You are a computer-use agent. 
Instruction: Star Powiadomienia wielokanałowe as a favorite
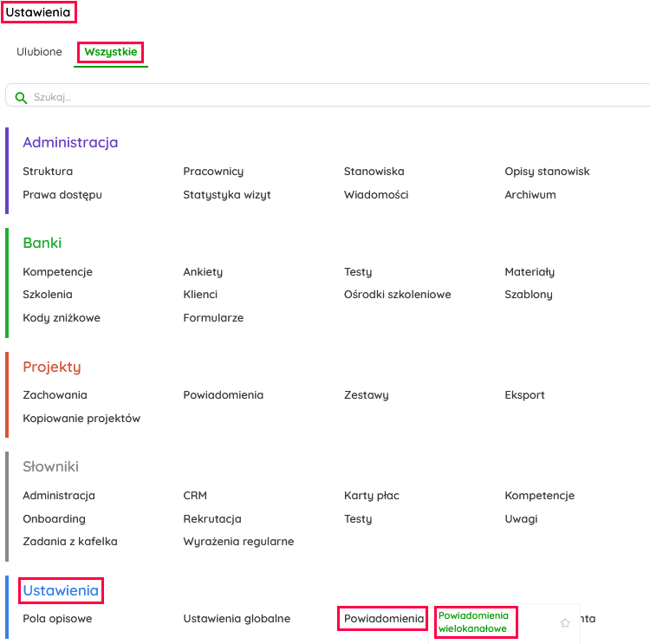point(565,622)
